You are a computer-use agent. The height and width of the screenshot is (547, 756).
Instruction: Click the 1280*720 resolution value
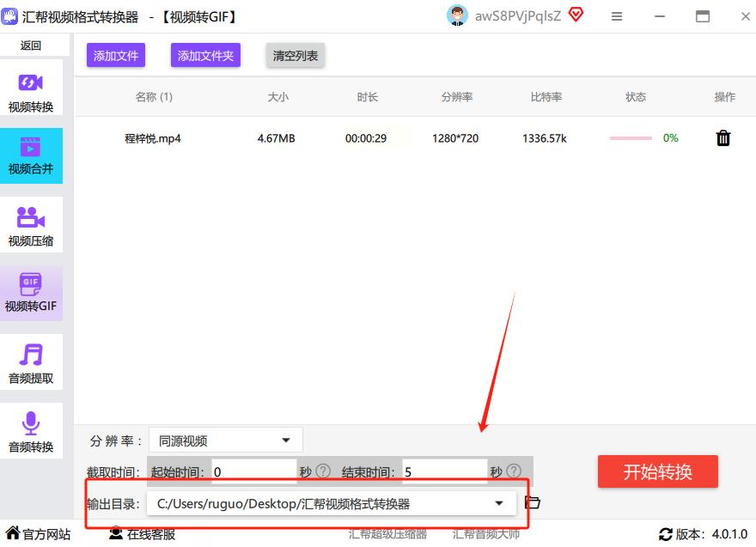455,138
